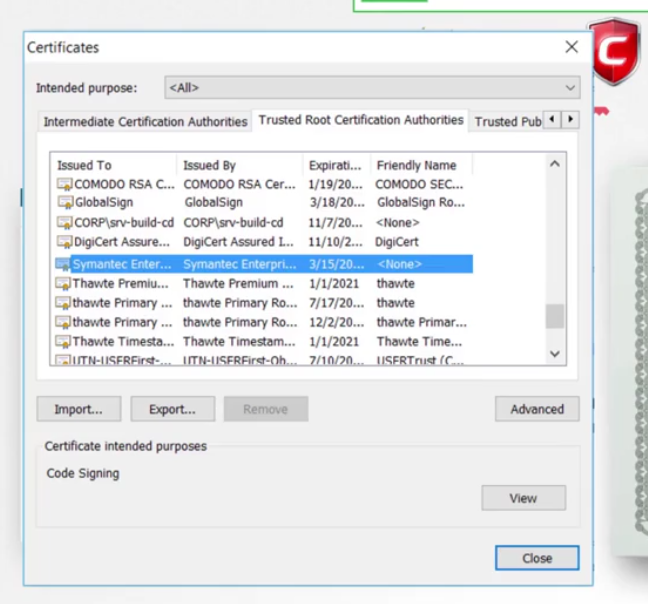
Task: Select the Thawte Premiu... entry
Action: click(x=121, y=283)
